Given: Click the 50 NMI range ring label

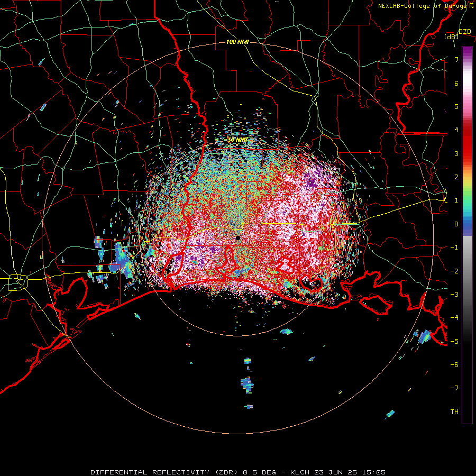Looking at the screenshot, I should click(x=237, y=140).
